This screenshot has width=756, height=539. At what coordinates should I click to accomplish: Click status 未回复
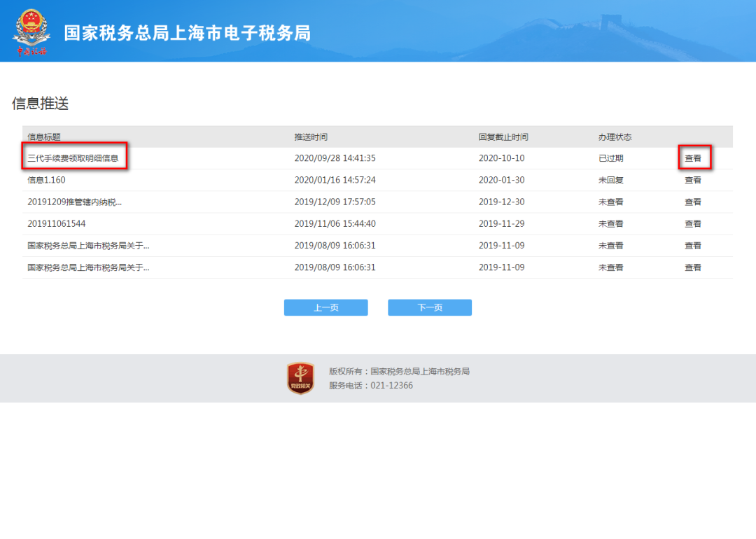611,180
